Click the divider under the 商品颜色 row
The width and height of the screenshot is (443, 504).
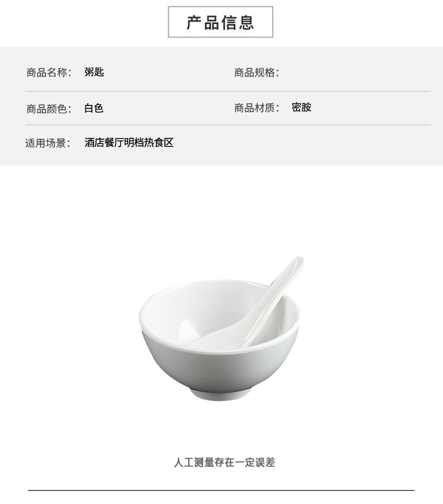(x=228, y=125)
